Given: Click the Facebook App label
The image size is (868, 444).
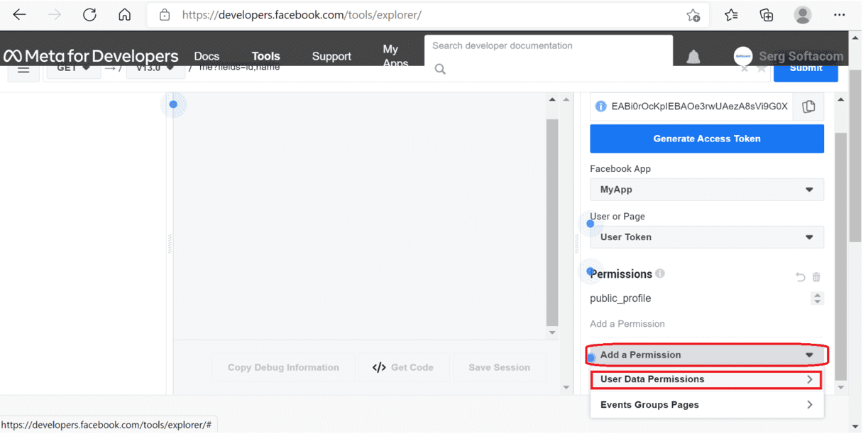Looking at the screenshot, I should point(620,169).
